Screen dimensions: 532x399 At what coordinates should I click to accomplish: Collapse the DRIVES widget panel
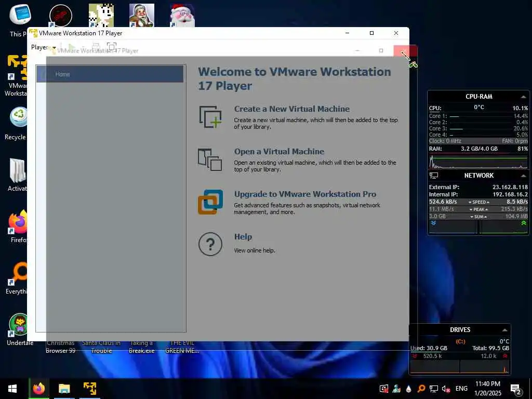505,330
